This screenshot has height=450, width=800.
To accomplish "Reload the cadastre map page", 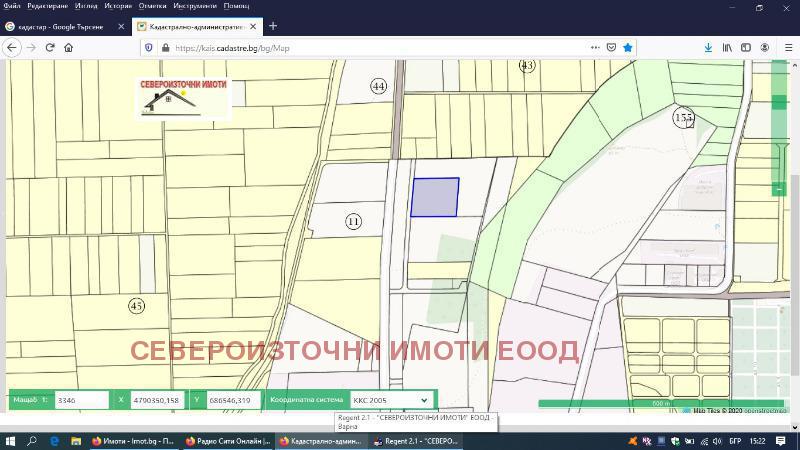I will pyautogui.click(x=50, y=47).
